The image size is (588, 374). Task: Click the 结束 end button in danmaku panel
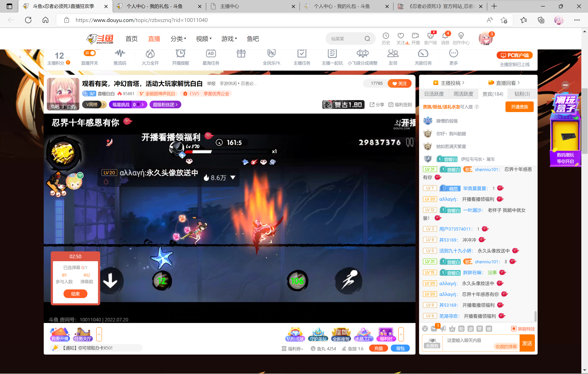75,294
